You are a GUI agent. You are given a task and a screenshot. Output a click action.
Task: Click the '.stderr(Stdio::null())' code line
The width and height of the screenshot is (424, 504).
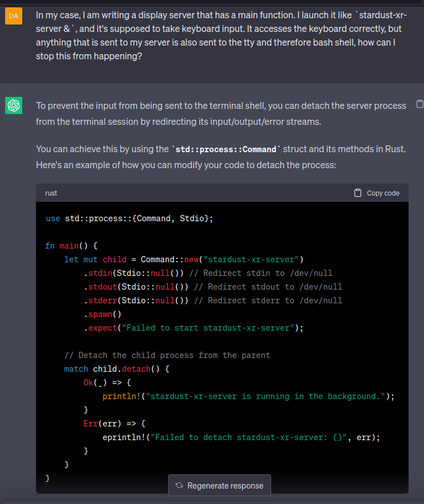point(213,300)
